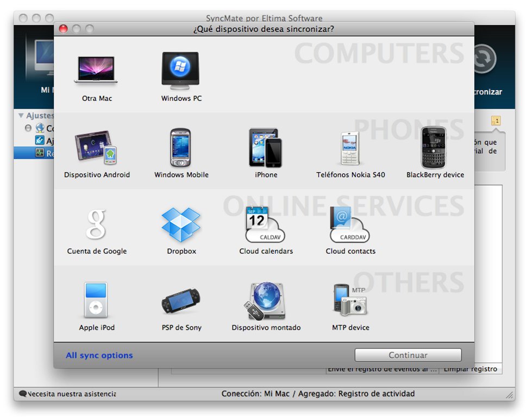532x417 pixels.
Task: Select Dispositivo Android device icon
Action: 96,147
